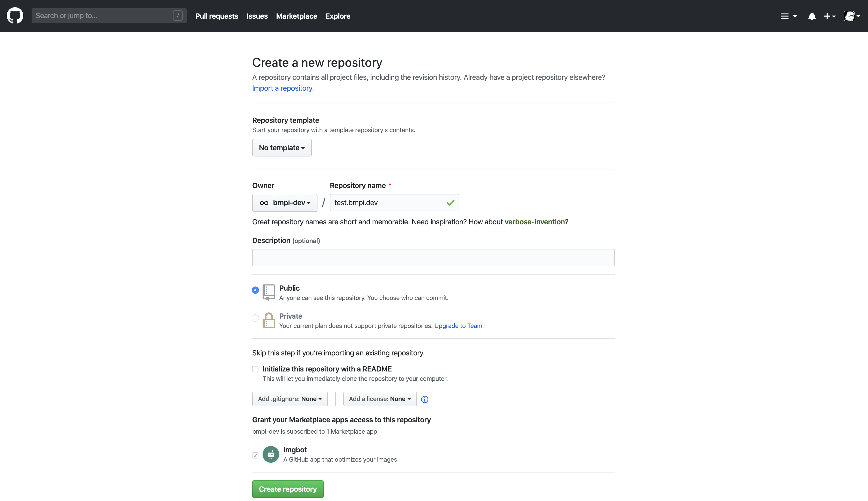Open the user avatar menu

[x=851, y=16]
